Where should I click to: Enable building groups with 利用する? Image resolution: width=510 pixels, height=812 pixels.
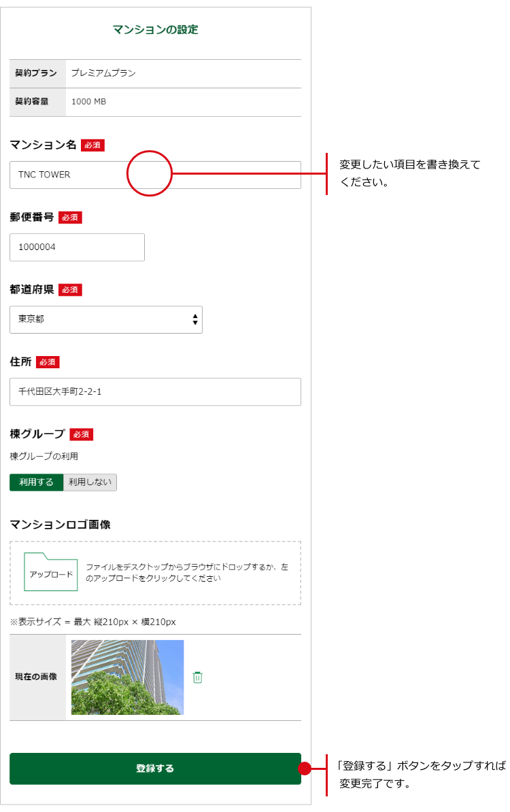tap(37, 482)
